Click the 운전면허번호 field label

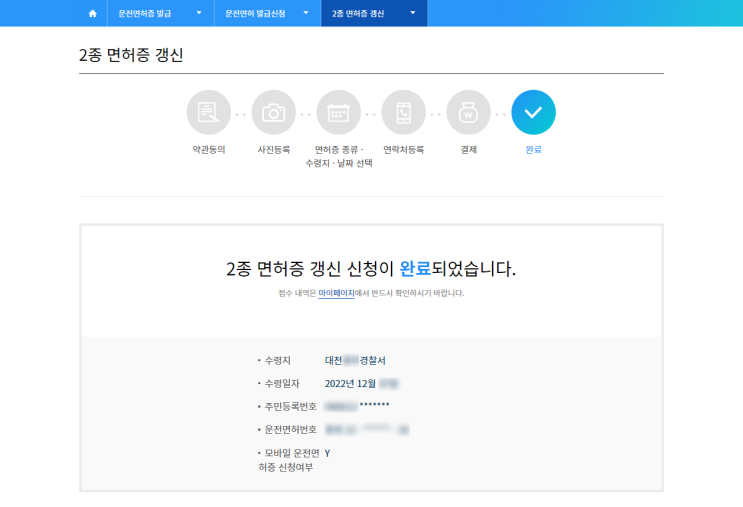click(x=290, y=429)
